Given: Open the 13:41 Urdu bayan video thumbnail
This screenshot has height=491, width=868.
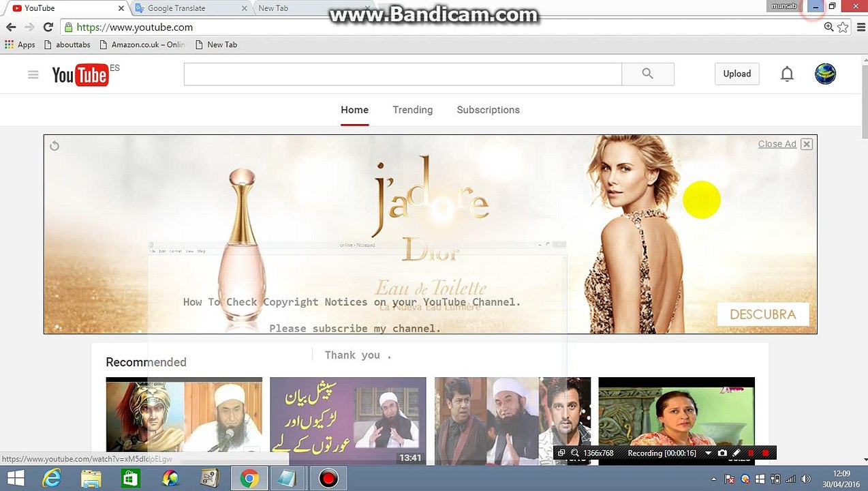Looking at the screenshot, I should 347,421.
